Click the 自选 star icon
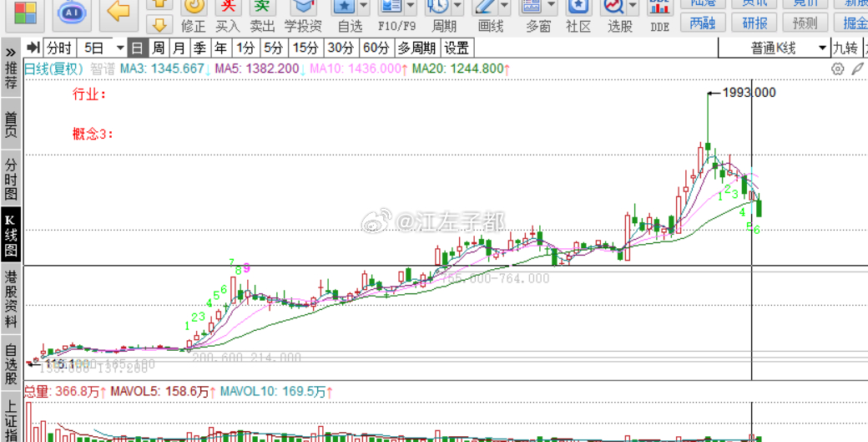This screenshot has height=442, width=868. (x=344, y=7)
